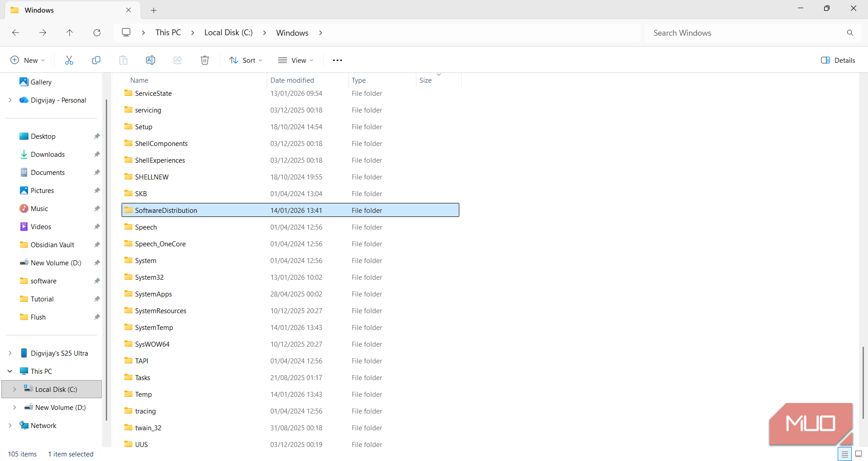Add a new tab with plus button
Viewport: 868px width, 461px height.
click(x=154, y=10)
